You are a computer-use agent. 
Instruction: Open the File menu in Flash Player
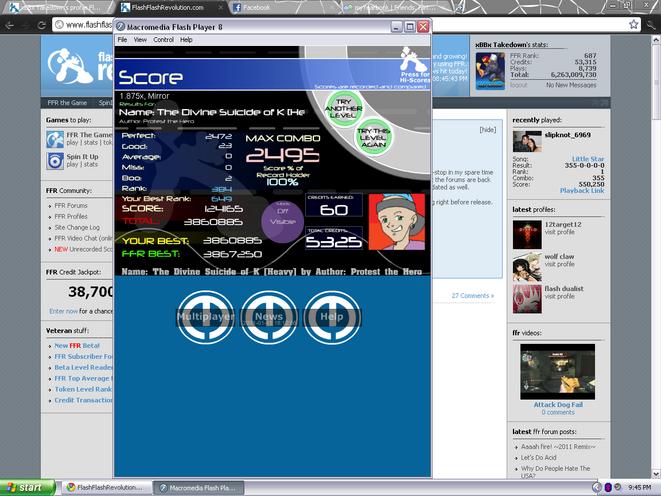(x=122, y=40)
